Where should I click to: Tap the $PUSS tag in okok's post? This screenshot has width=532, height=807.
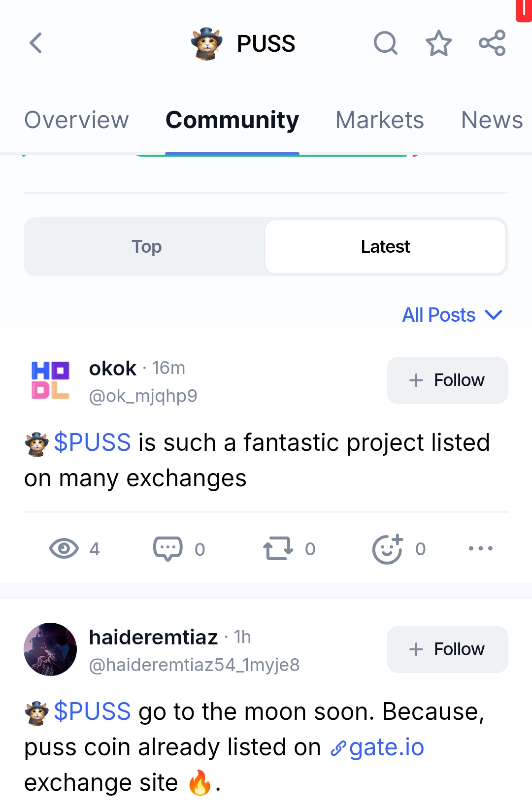tap(92, 442)
